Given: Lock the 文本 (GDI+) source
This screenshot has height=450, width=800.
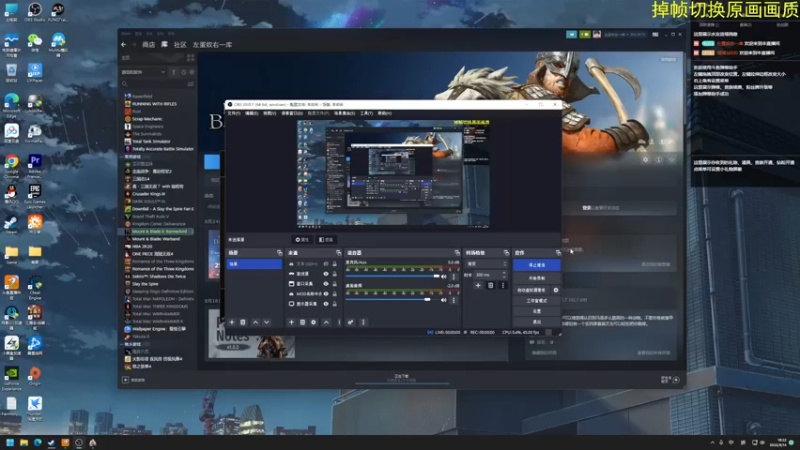Looking at the screenshot, I should [335, 264].
